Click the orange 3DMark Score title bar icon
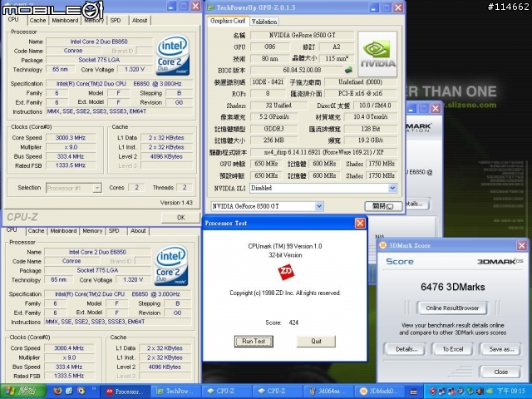This screenshot has height=399, width=532. [x=383, y=245]
